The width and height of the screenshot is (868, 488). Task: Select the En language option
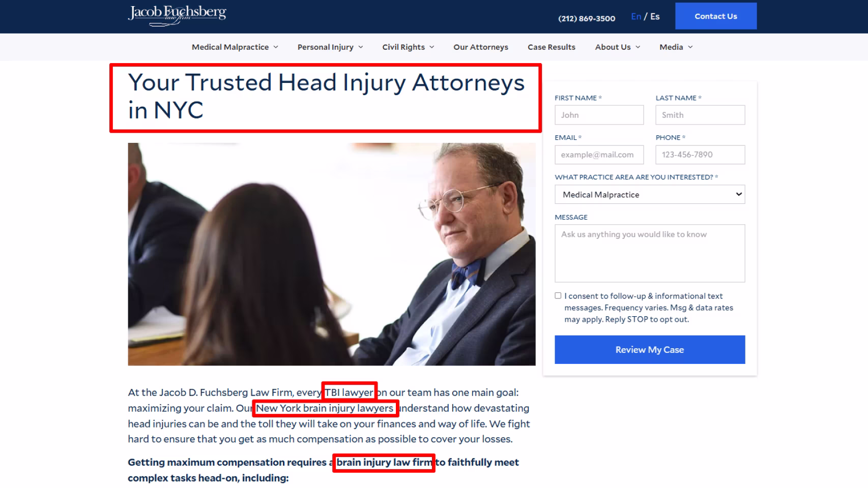tap(636, 16)
